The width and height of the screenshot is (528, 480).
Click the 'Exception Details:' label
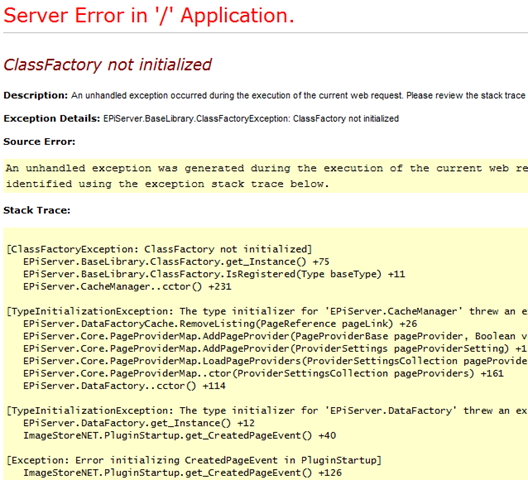tap(52, 119)
